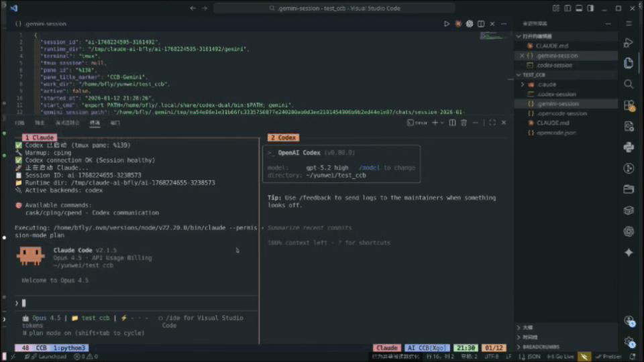Open editor More Actions ellipsis
Screen dimensions: 644x362
(504, 24)
